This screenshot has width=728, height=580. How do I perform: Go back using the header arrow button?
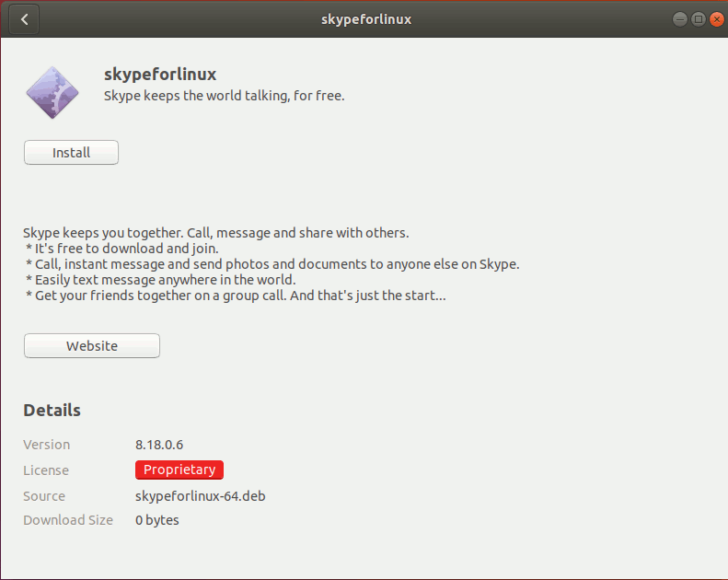tap(24, 19)
